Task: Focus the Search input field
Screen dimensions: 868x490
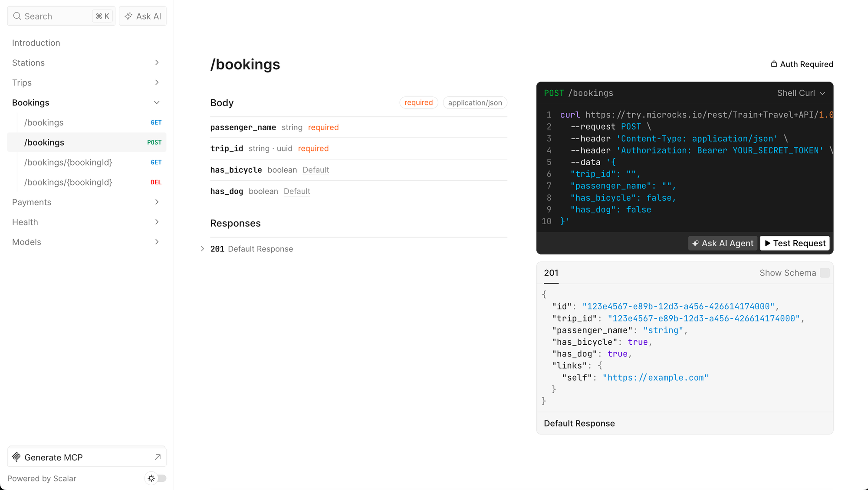Action: click(x=61, y=16)
